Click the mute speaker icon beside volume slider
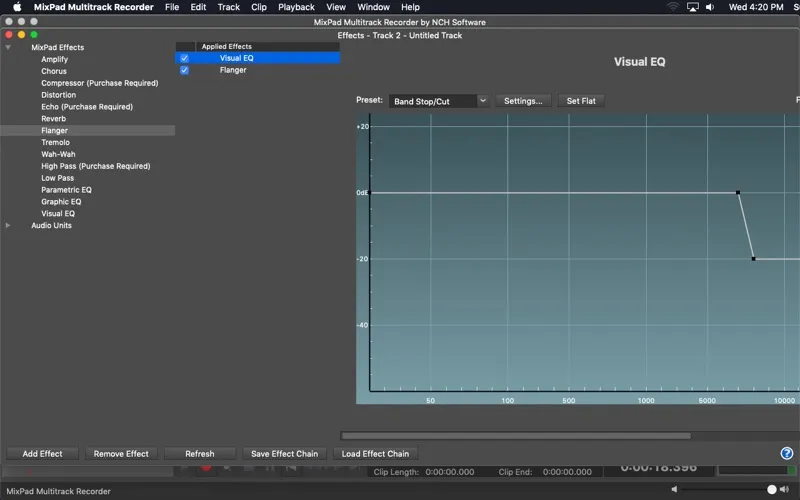 pos(674,489)
